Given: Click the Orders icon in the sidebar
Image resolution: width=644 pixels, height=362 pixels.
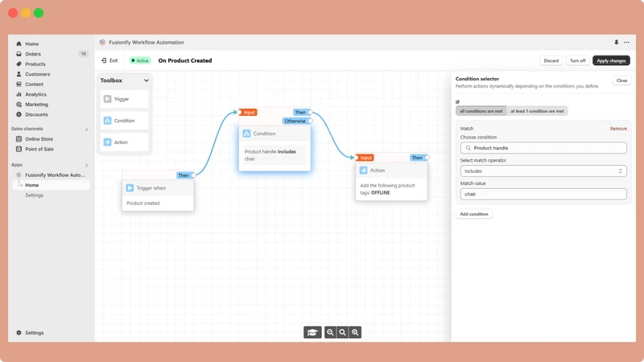Looking at the screenshot, I should click(x=19, y=54).
